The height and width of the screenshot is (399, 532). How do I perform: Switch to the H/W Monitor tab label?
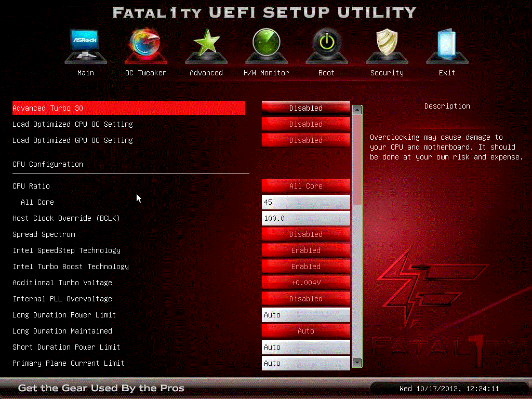(x=267, y=73)
